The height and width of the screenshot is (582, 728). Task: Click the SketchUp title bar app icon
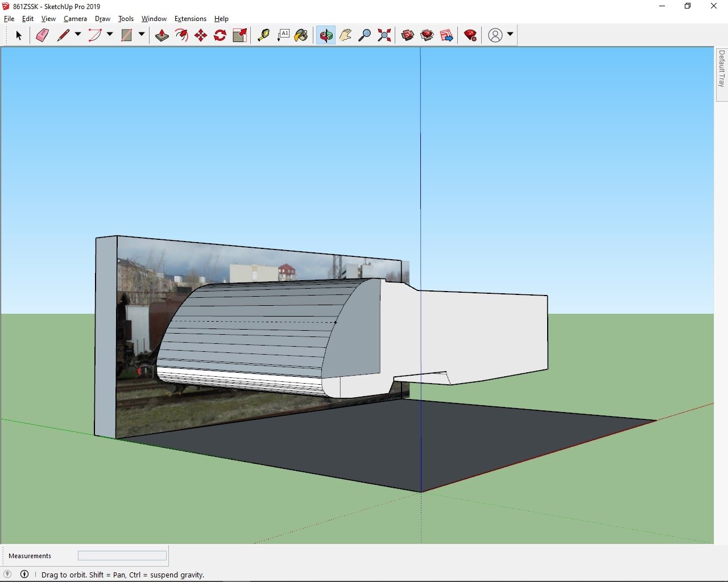[x=6, y=6]
